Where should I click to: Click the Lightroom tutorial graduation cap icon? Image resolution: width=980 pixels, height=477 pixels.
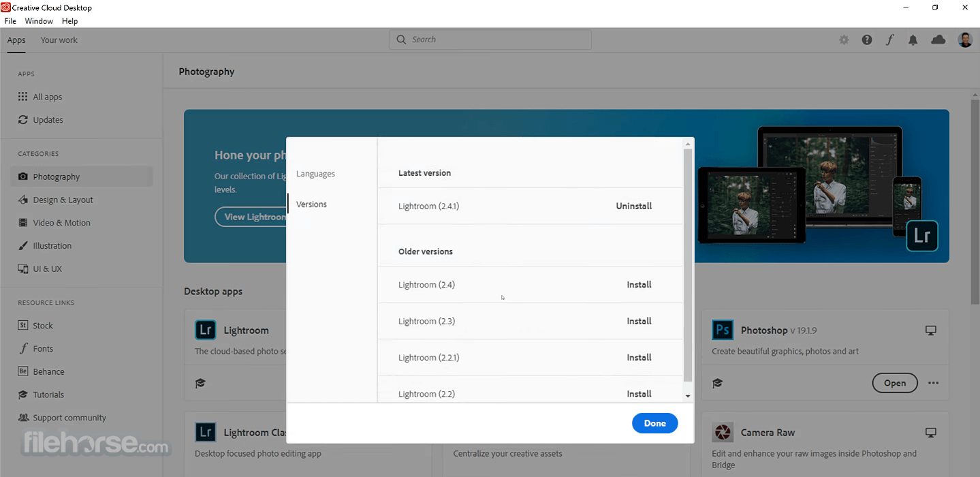[x=200, y=383]
